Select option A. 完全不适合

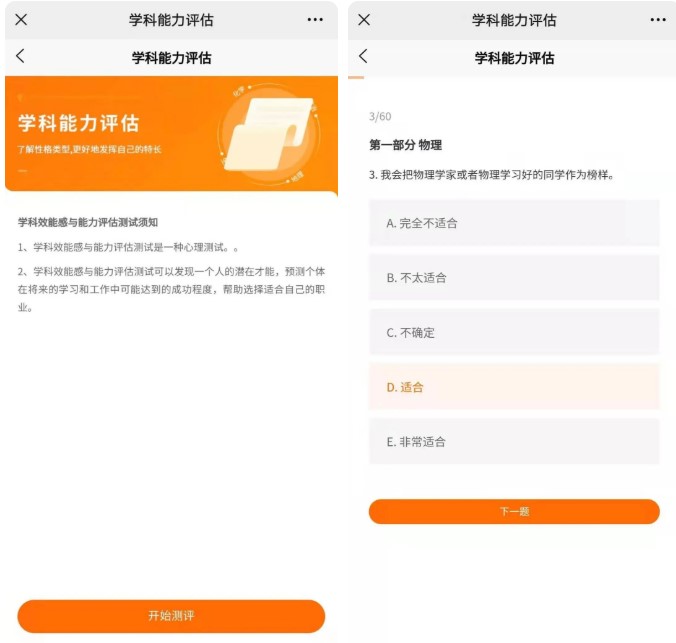tap(514, 223)
